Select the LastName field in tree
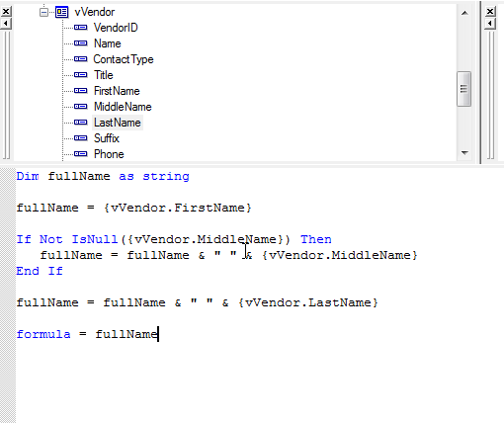This screenshot has height=423, width=504. coord(118,123)
